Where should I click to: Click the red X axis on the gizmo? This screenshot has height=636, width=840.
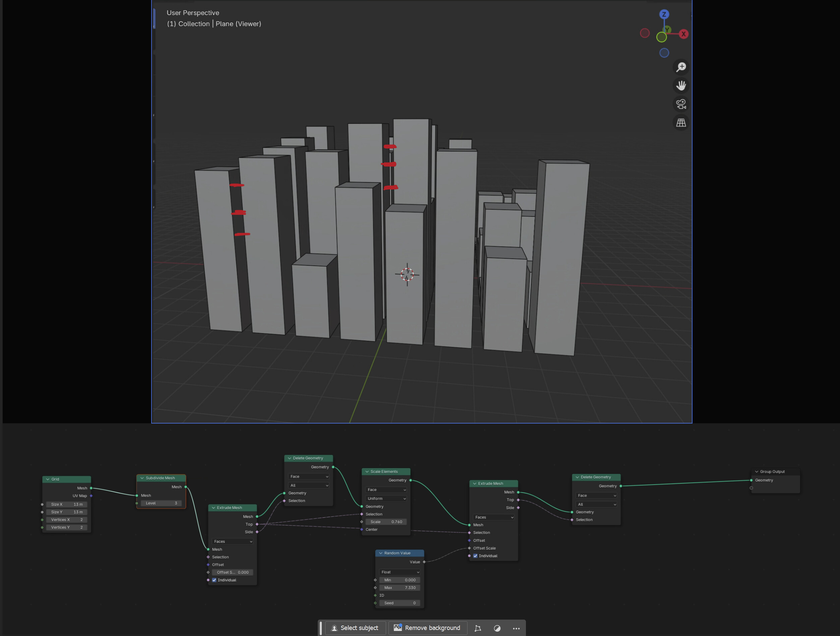coord(683,34)
